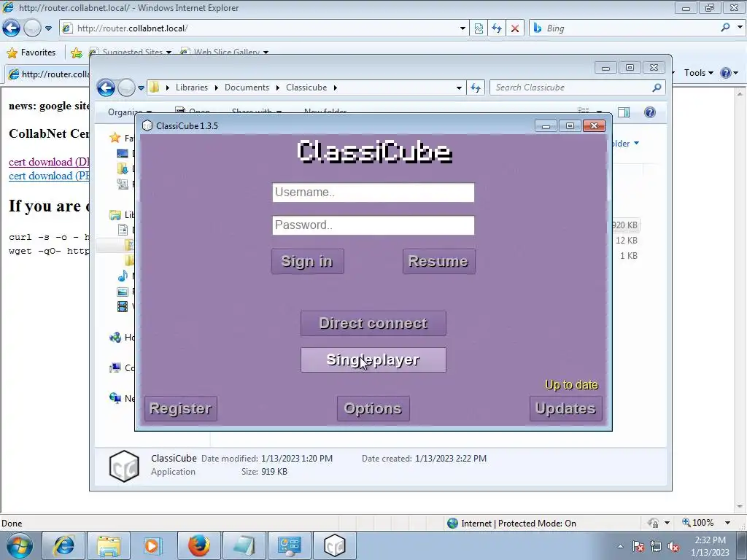Click ClassiCube icon in taskbar
747x560 pixels.
tap(334, 545)
